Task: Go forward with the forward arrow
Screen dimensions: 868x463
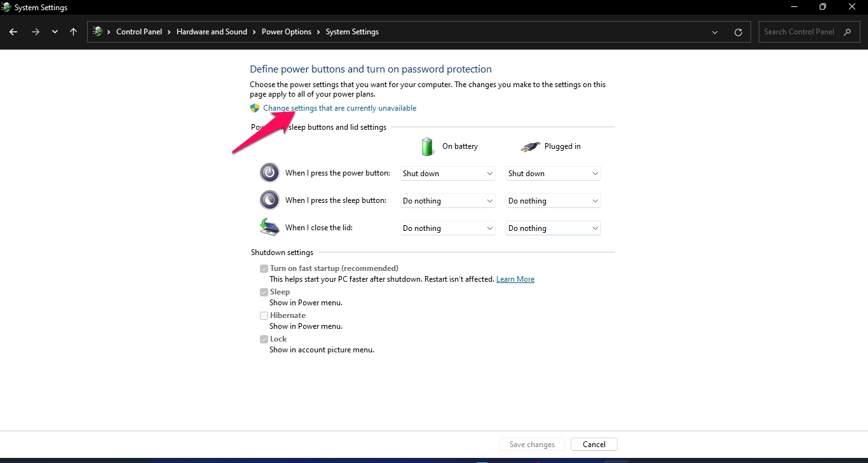Action: coord(36,32)
